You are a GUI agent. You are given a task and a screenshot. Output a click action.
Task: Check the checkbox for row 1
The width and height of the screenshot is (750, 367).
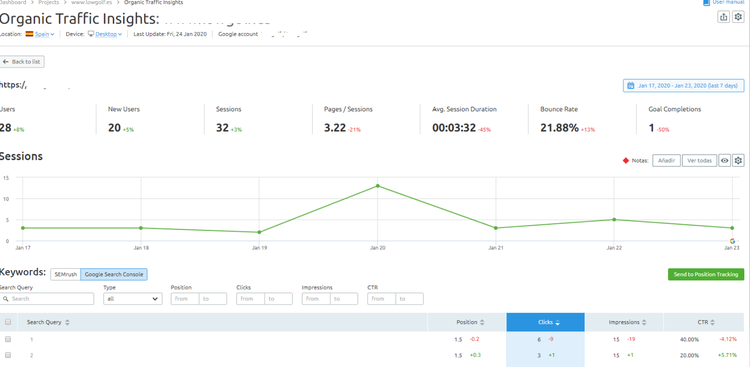click(x=8, y=339)
